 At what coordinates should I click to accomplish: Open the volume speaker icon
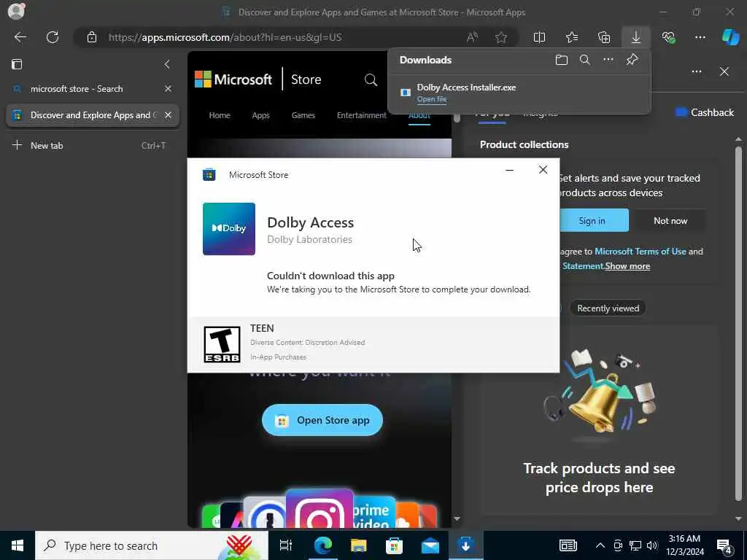(652, 545)
